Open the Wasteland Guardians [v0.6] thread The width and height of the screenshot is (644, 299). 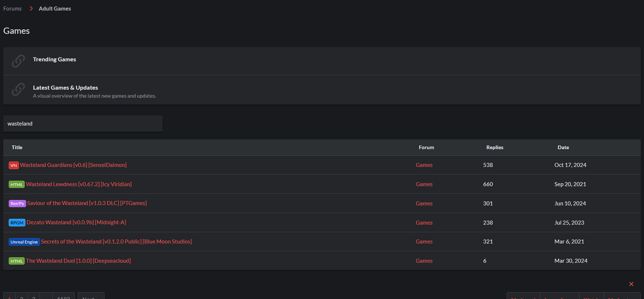73,165
